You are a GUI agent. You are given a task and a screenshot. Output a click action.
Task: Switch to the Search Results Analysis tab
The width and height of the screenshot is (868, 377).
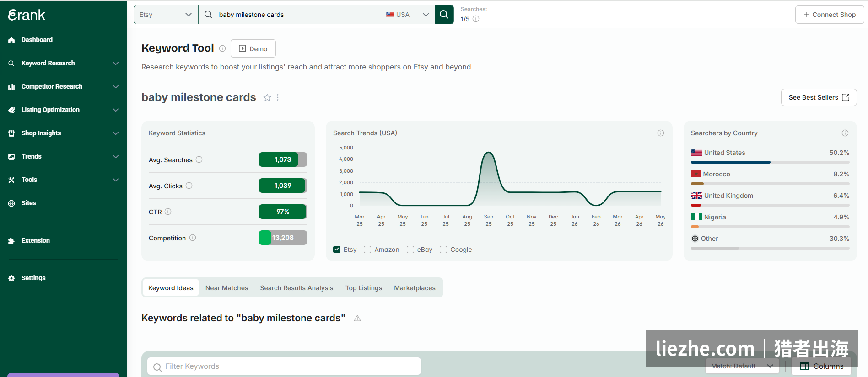pyautogui.click(x=297, y=288)
